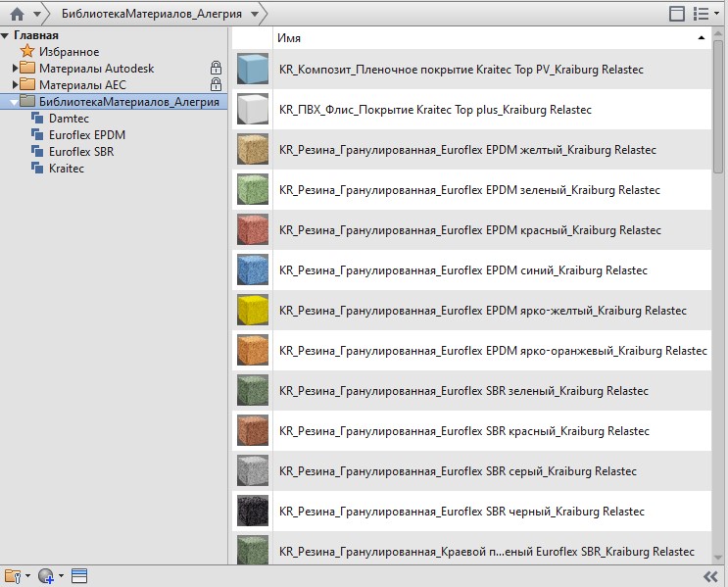
Task: Click scrollbar down arrow
Action: point(718,558)
